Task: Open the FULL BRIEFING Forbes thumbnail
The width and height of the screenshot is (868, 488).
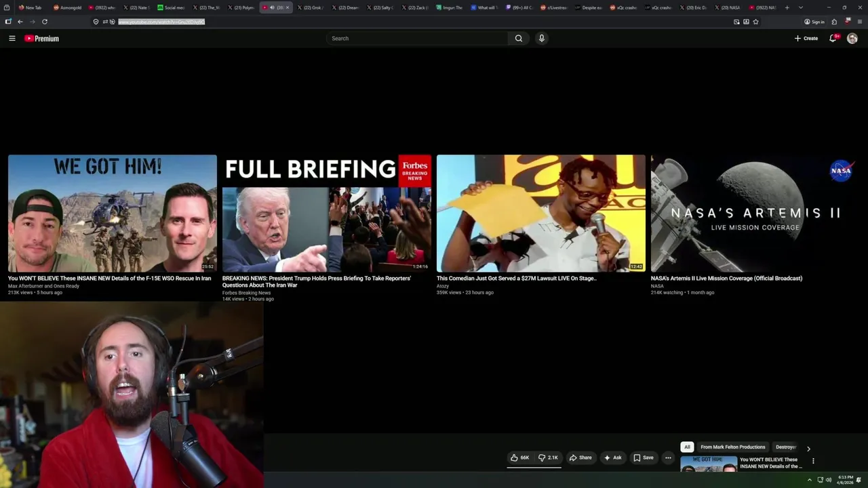Action: click(x=327, y=213)
